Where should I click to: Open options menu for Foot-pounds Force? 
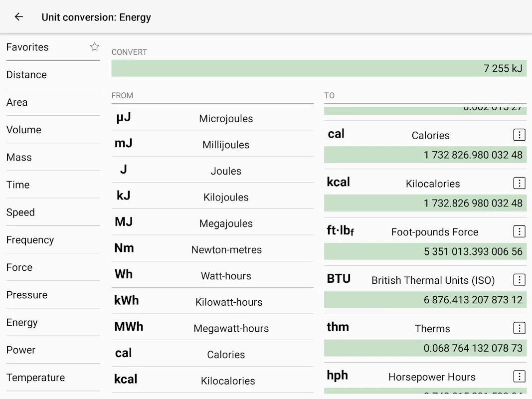tap(519, 231)
